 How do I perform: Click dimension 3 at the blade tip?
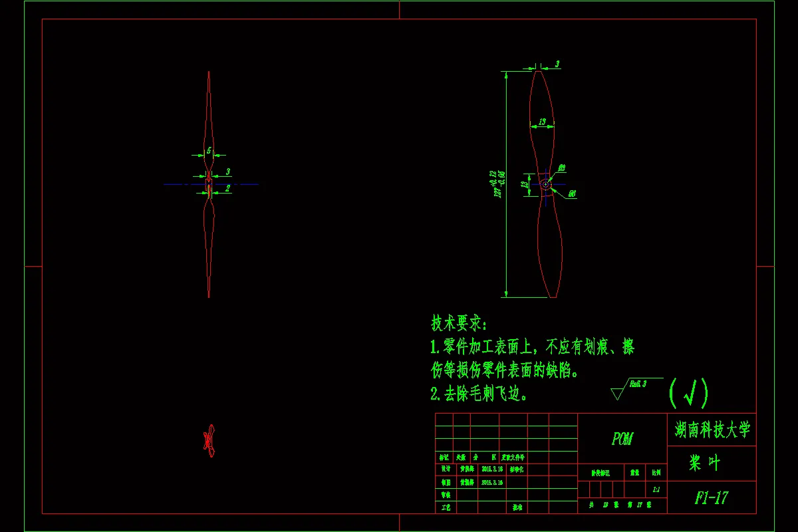(557, 64)
